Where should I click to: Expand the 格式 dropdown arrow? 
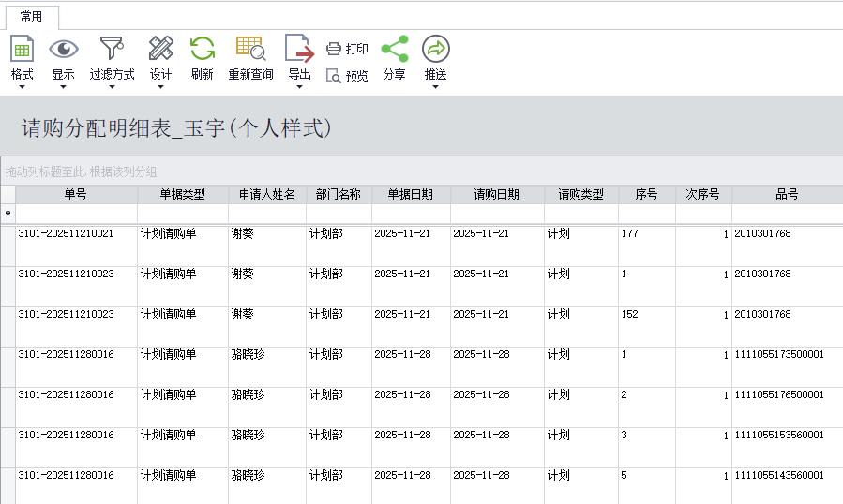point(23,86)
